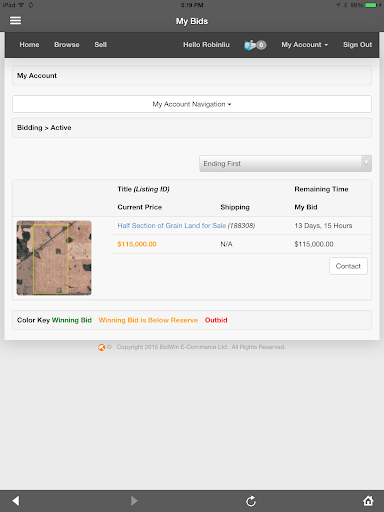Image resolution: width=384 pixels, height=512 pixels.
Task: Expand My Account Navigation dropdown
Action: [x=192, y=104]
